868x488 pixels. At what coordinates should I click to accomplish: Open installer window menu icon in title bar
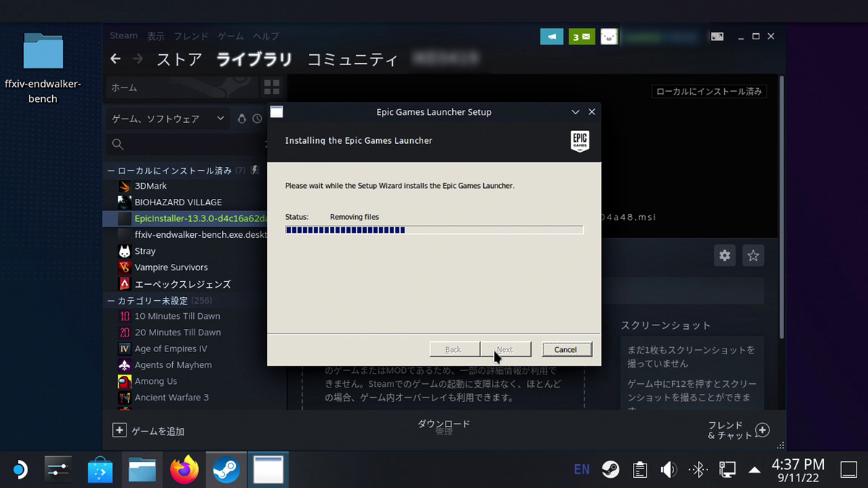click(x=276, y=112)
